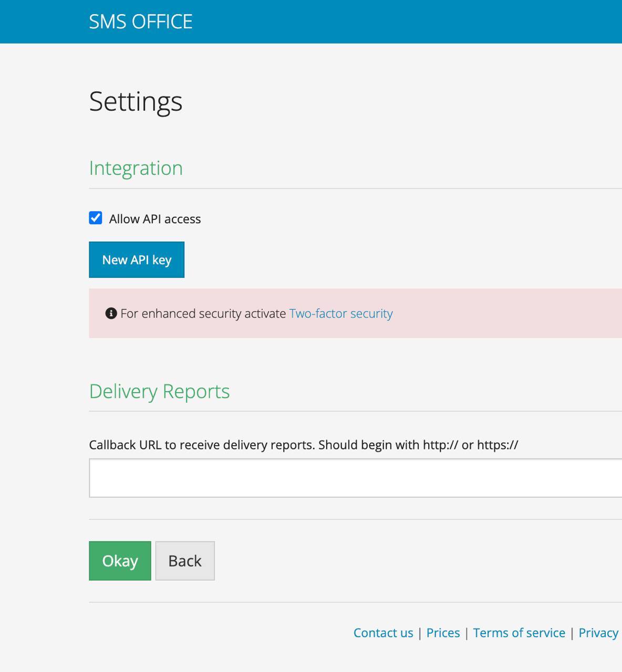Screen dimensions: 622x672
Task: Open the Privacy footer link
Action: coord(598,633)
